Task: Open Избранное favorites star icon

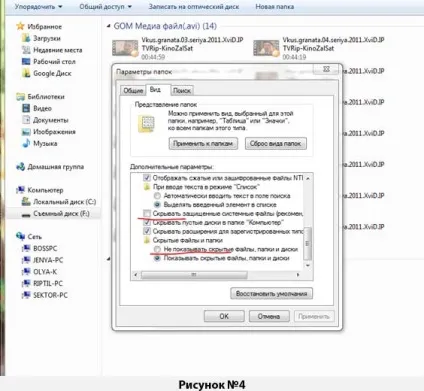Action: click(x=20, y=26)
